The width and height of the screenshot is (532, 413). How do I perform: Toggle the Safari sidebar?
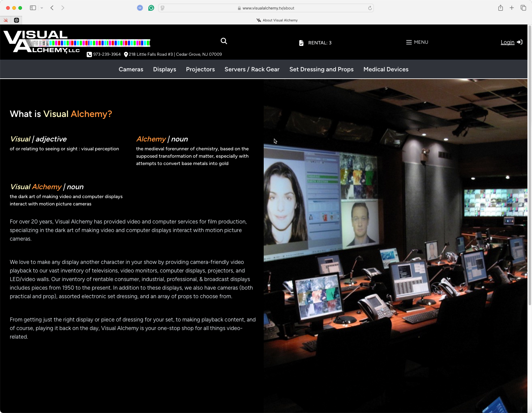pyautogui.click(x=33, y=8)
